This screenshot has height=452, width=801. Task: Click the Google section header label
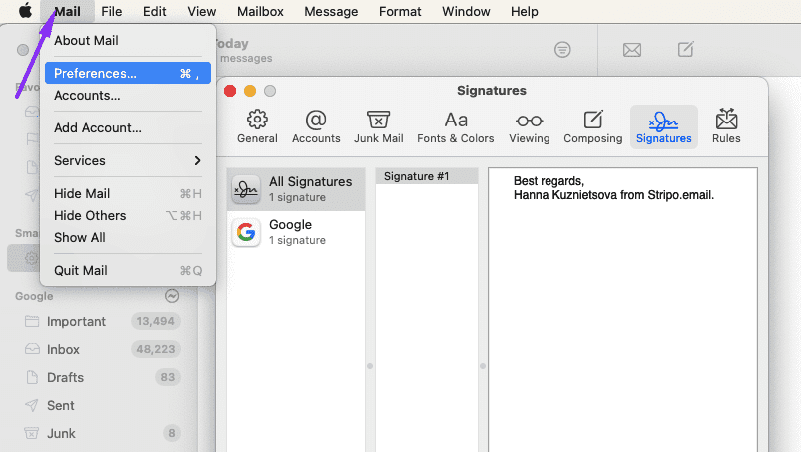pos(34,296)
